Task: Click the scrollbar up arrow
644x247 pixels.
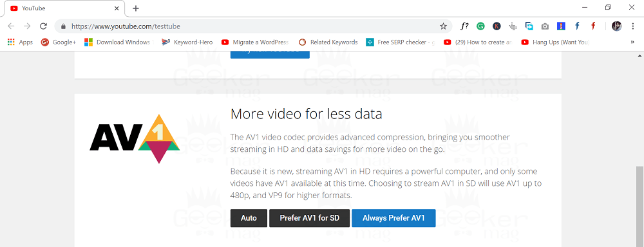Action: pyautogui.click(x=639, y=55)
